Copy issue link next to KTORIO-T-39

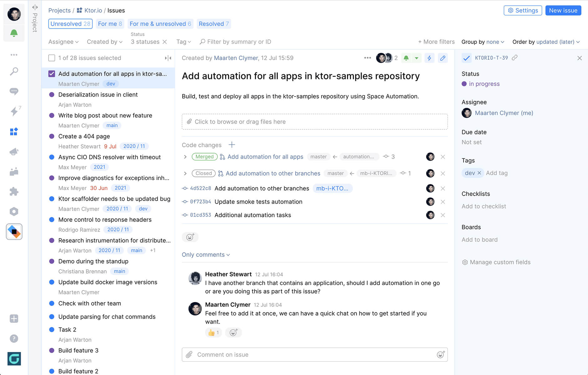click(x=514, y=58)
